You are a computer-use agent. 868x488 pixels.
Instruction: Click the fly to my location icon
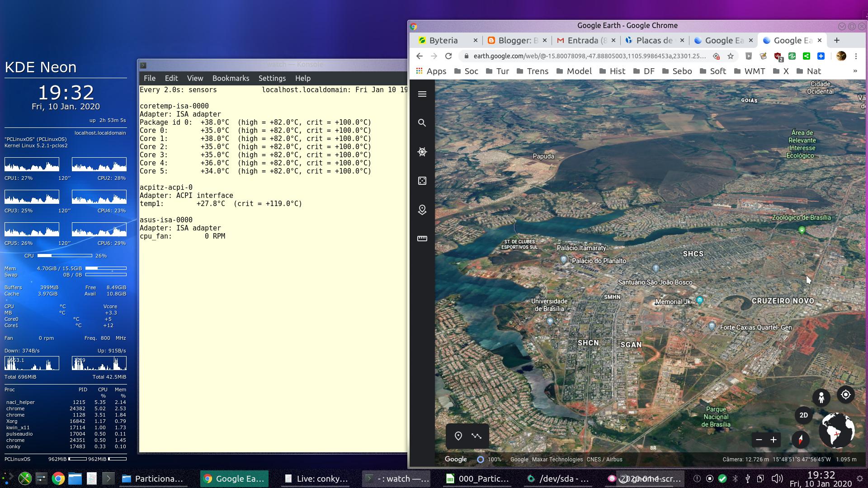coord(846,394)
